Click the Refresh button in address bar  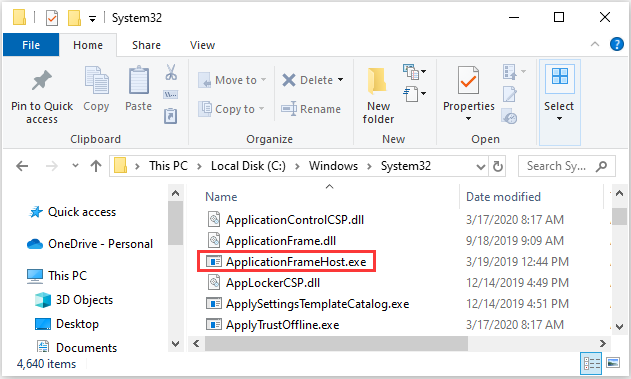pos(498,166)
